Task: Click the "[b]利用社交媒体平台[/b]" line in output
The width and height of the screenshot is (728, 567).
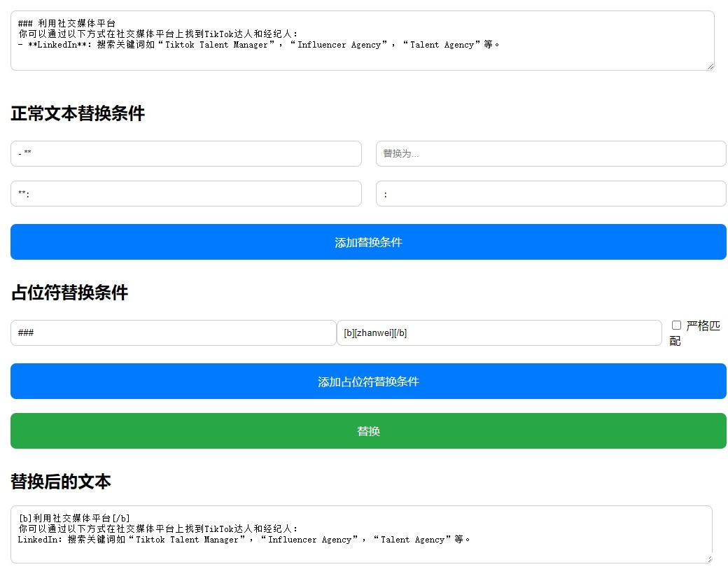Action: point(74,518)
